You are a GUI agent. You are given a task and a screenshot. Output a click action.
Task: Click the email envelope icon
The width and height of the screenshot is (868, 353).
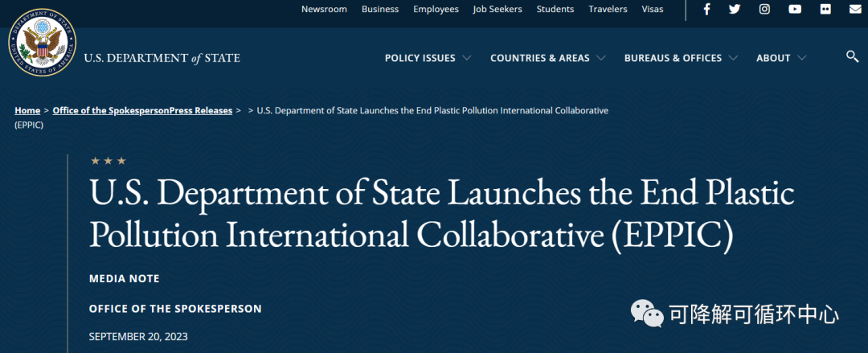point(854,10)
